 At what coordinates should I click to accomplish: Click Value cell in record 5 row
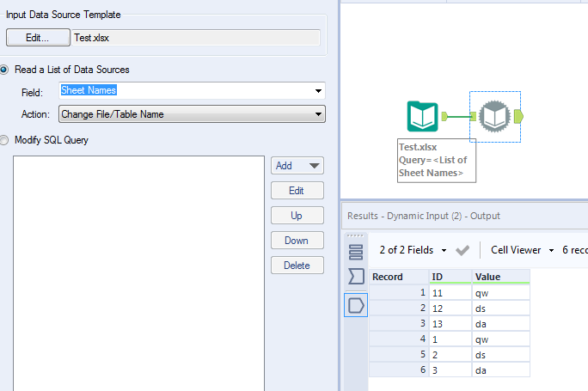click(x=501, y=355)
